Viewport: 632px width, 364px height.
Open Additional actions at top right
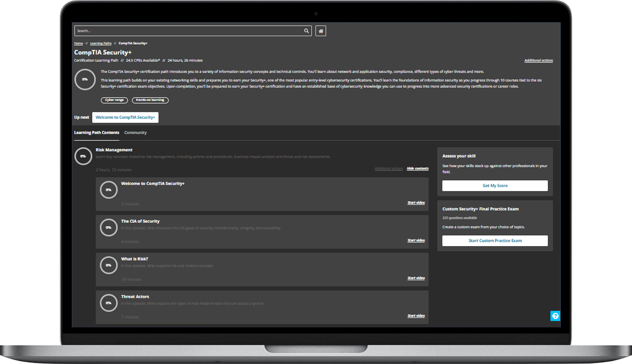[x=538, y=60]
